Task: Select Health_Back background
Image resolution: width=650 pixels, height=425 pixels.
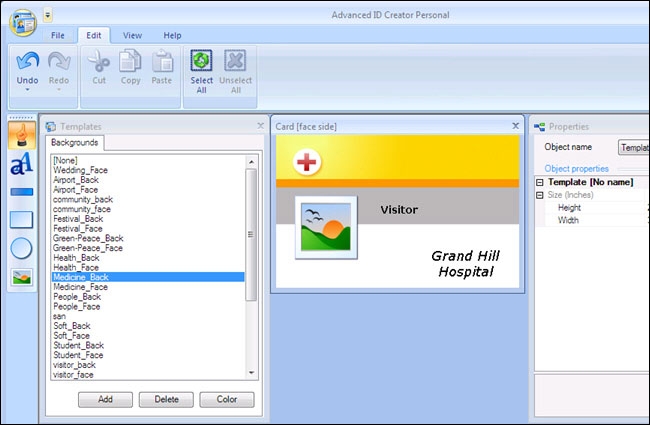Action: (x=148, y=258)
